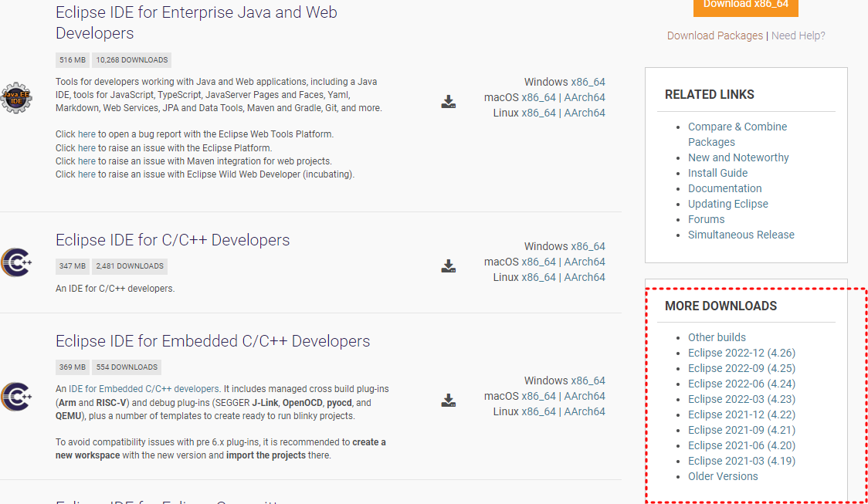Open the Documentation link
Image resolution: width=868 pixels, height=504 pixels.
(724, 188)
